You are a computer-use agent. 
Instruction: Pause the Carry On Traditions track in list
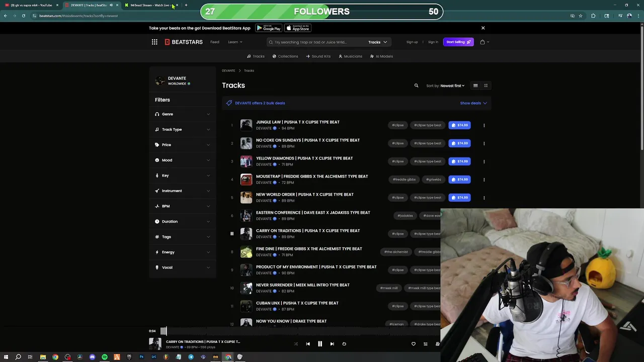click(232, 233)
